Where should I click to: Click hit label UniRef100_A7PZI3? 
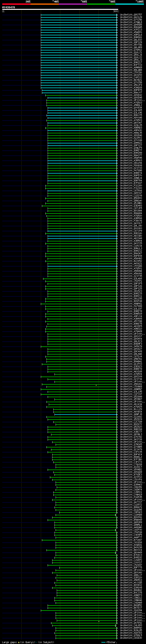coord(131,30)
